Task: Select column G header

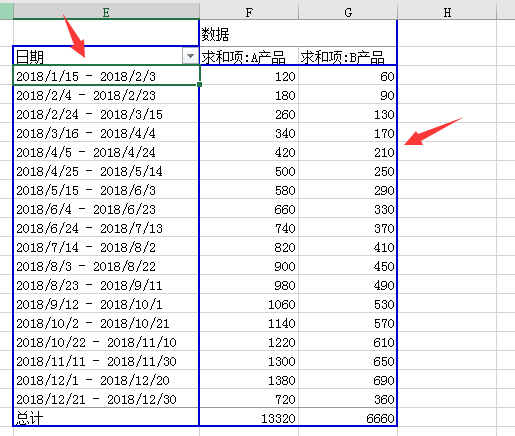Action: (x=348, y=11)
